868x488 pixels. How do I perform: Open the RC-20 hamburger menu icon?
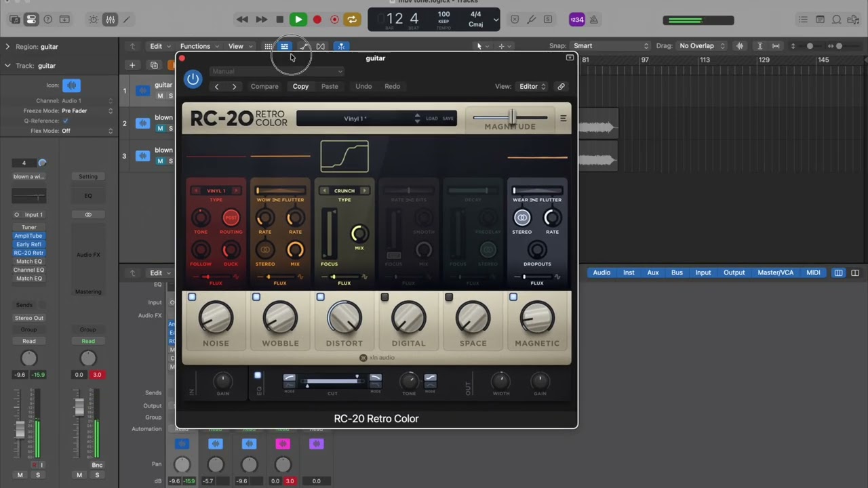tap(563, 119)
